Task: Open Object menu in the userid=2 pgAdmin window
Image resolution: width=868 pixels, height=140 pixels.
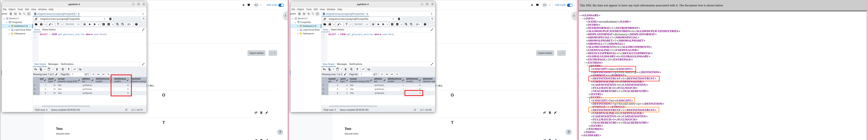Action: 300,9
